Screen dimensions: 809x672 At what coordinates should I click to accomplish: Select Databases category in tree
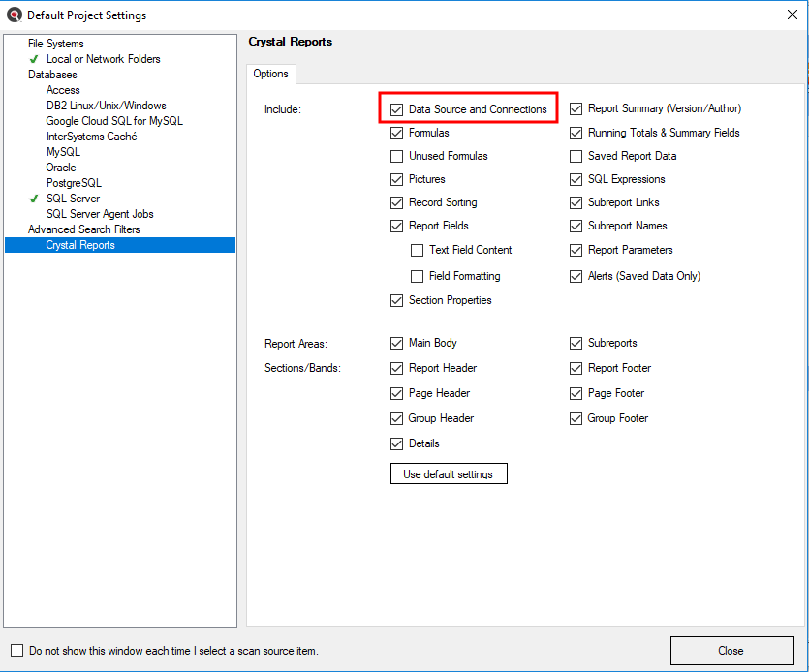click(52, 75)
